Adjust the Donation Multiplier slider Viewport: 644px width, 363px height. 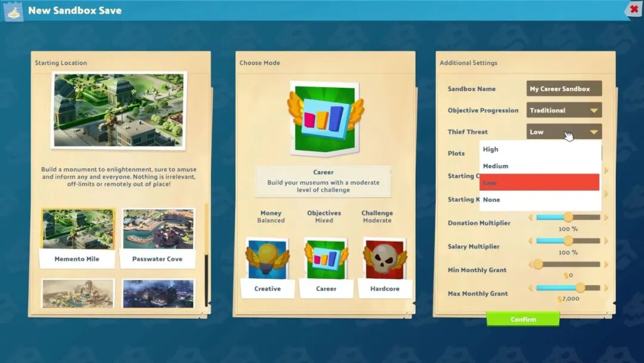point(568,217)
